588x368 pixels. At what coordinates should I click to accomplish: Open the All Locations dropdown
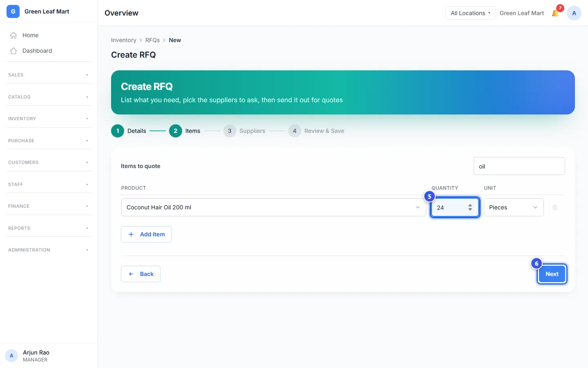click(470, 13)
